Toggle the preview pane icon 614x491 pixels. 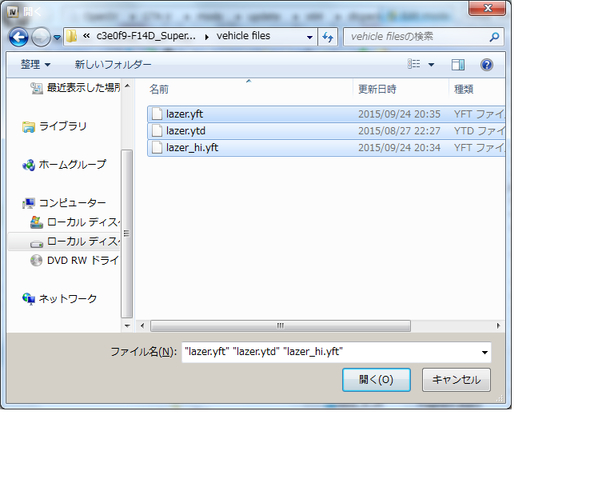pyautogui.click(x=458, y=65)
